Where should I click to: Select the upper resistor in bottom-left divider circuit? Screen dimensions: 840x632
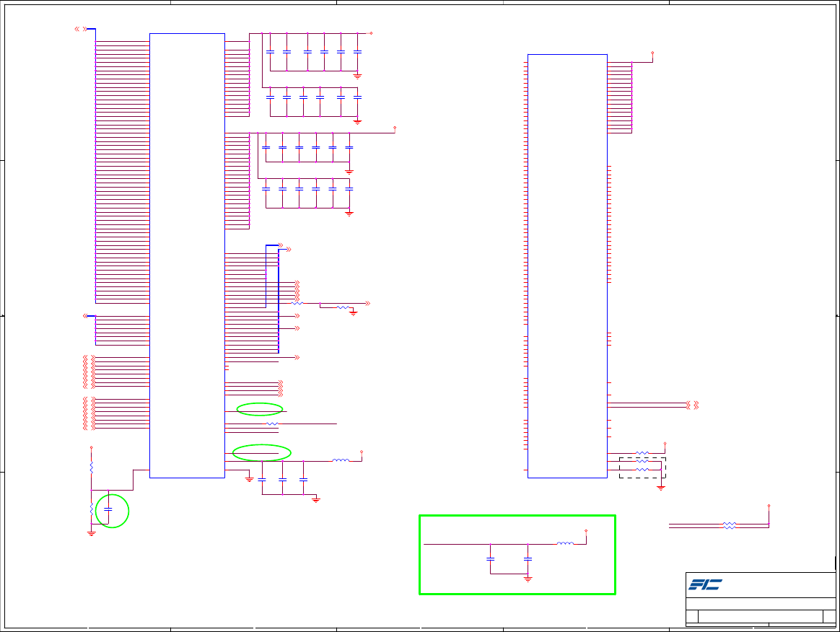pyautogui.click(x=91, y=467)
